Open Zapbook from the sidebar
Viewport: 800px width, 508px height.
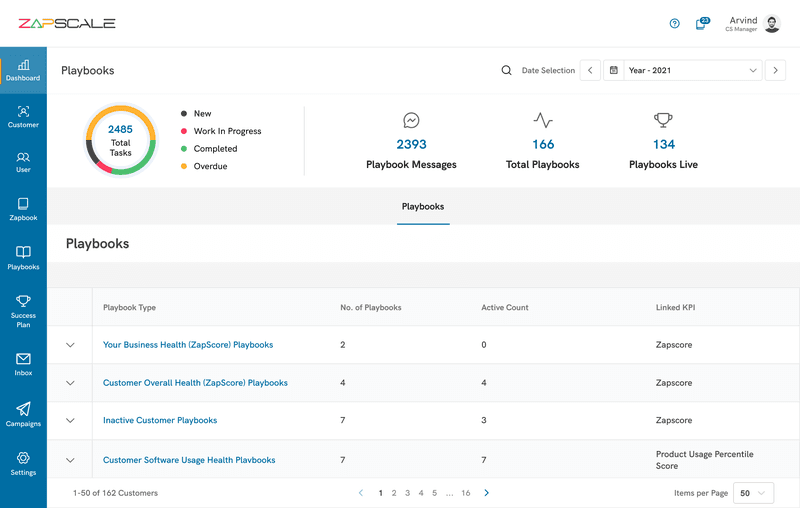pos(23,209)
